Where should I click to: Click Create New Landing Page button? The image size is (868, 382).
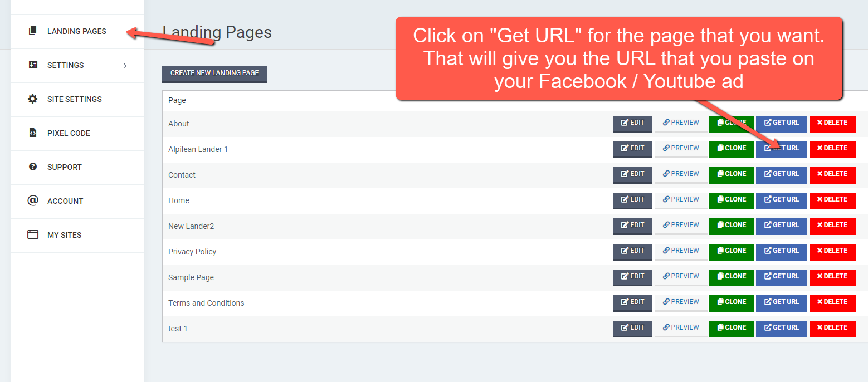click(x=214, y=74)
